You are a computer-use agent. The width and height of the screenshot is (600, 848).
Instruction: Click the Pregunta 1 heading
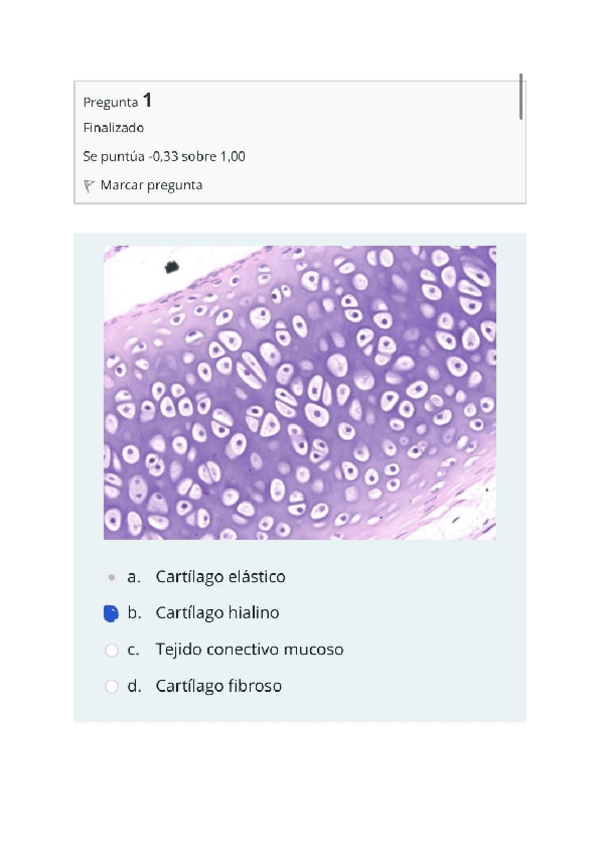[117, 101]
